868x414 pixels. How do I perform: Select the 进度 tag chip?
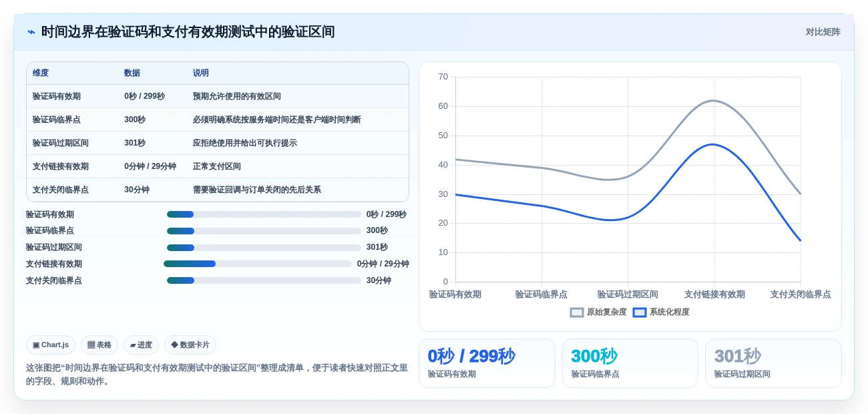(x=141, y=345)
